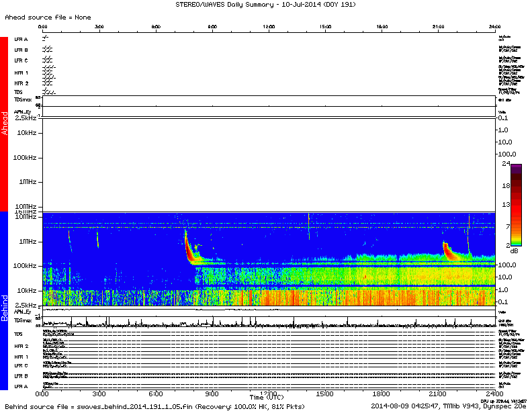
Task: Click the dB unit label under color scale
Action: tap(515, 251)
